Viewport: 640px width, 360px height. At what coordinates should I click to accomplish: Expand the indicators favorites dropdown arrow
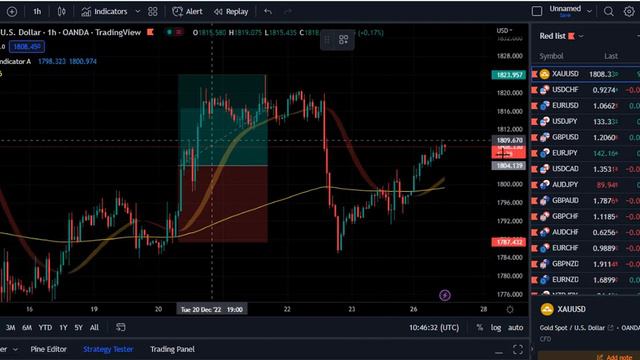[138, 11]
